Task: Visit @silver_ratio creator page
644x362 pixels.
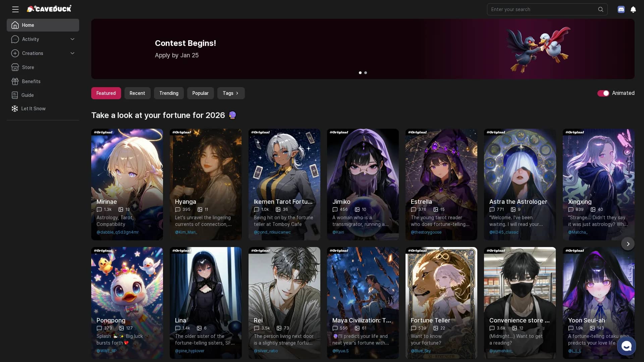Action: click(x=266, y=351)
